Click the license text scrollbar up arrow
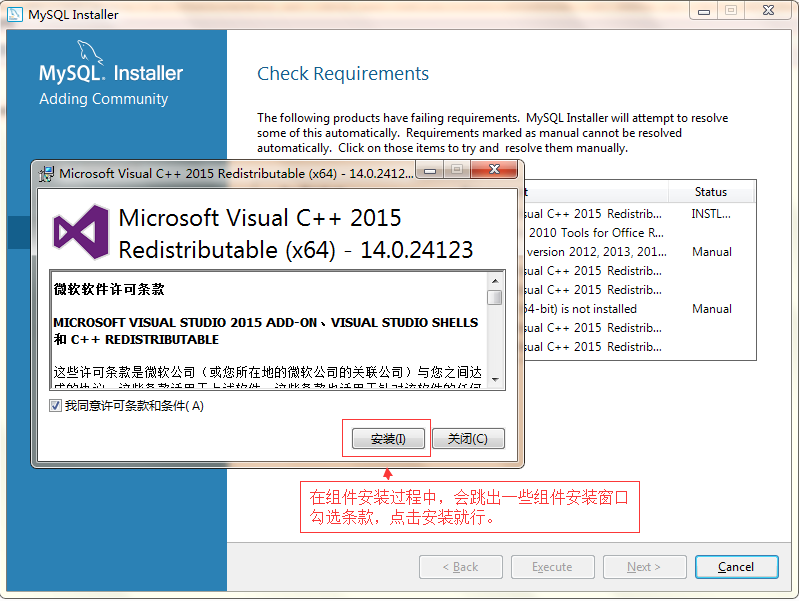The width and height of the screenshot is (799, 601). 495,281
